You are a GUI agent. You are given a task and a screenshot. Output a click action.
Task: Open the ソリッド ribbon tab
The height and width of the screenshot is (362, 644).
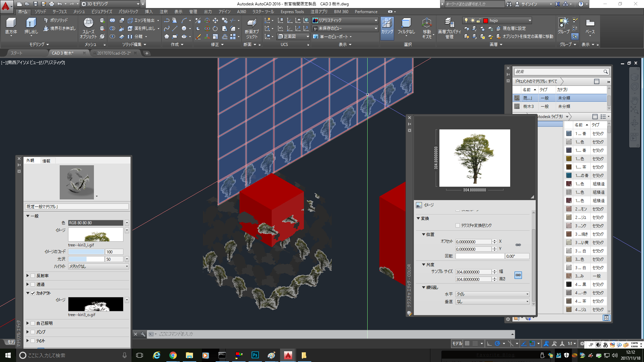(x=41, y=12)
